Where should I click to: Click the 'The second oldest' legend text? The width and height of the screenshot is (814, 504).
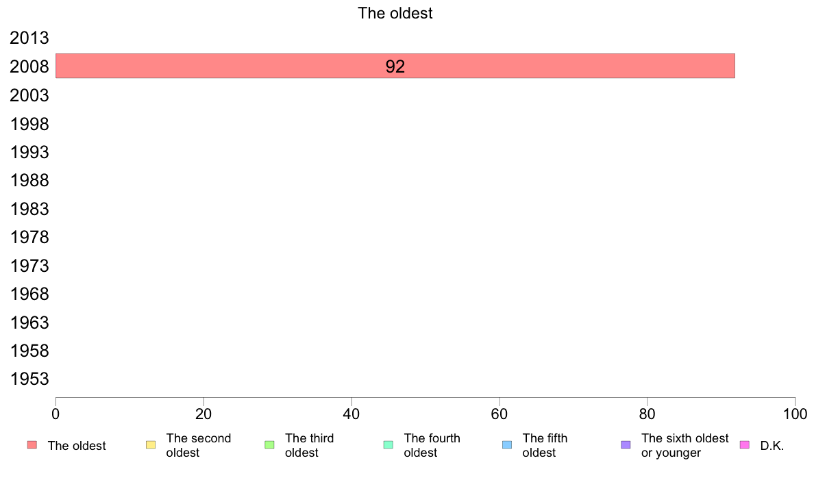click(x=198, y=445)
